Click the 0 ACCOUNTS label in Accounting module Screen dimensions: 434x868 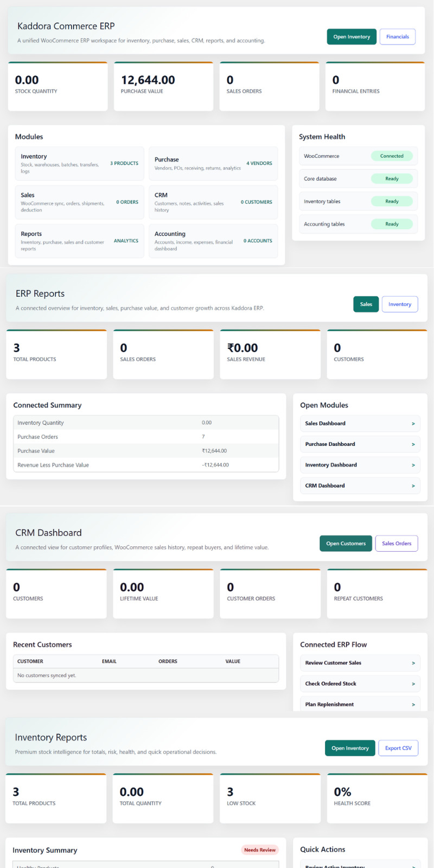(258, 241)
